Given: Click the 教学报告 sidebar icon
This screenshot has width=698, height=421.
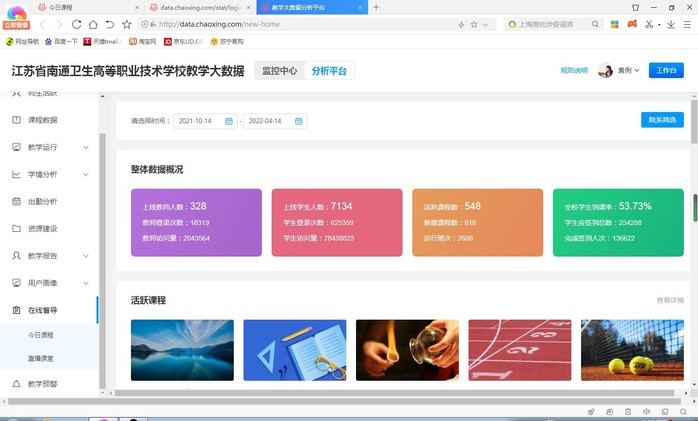Looking at the screenshot, I should (x=16, y=255).
